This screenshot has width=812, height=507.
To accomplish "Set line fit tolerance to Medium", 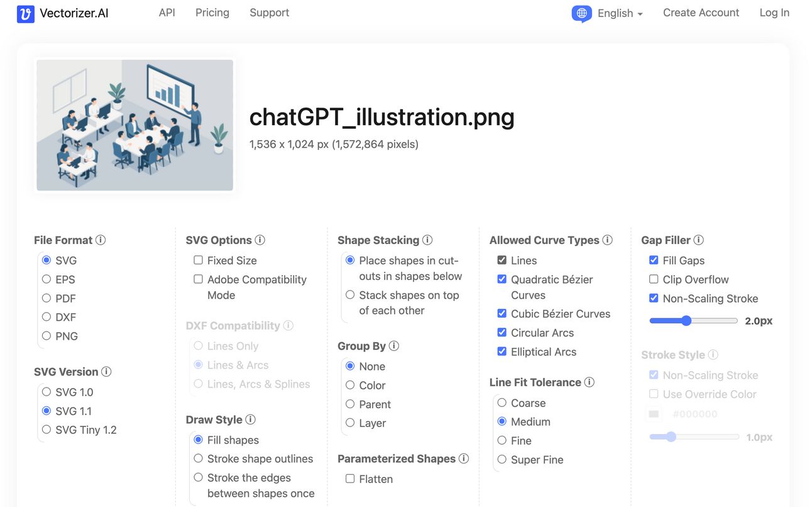I will click(502, 421).
